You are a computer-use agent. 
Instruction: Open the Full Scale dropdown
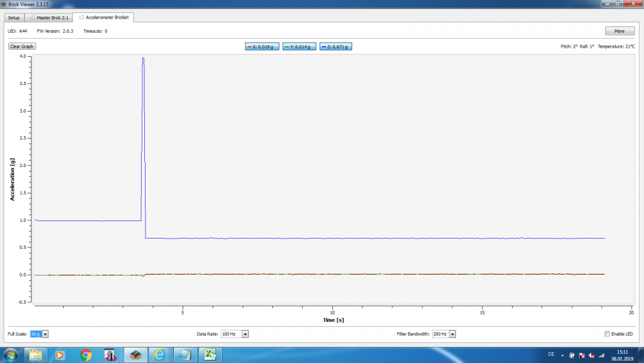[39, 334]
